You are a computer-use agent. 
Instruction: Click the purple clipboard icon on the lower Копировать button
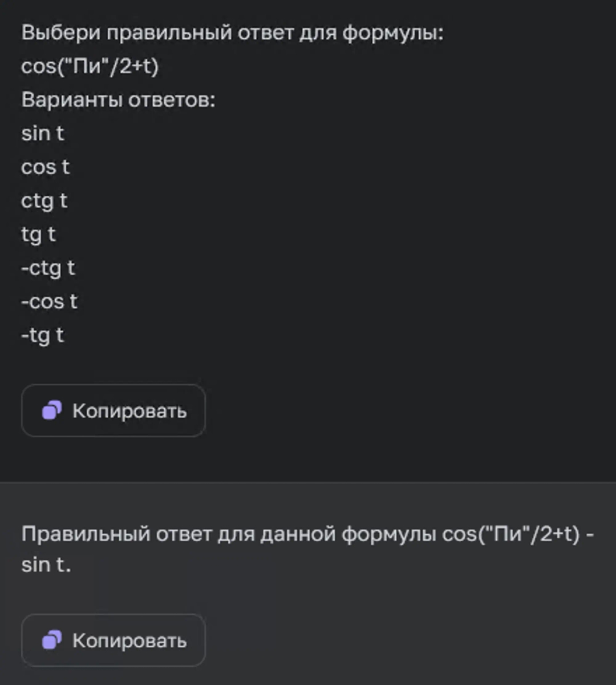(x=52, y=640)
